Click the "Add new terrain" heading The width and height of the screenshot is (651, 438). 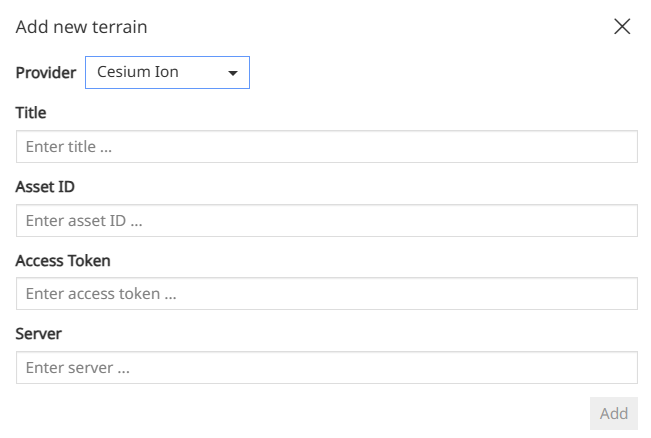81,27
